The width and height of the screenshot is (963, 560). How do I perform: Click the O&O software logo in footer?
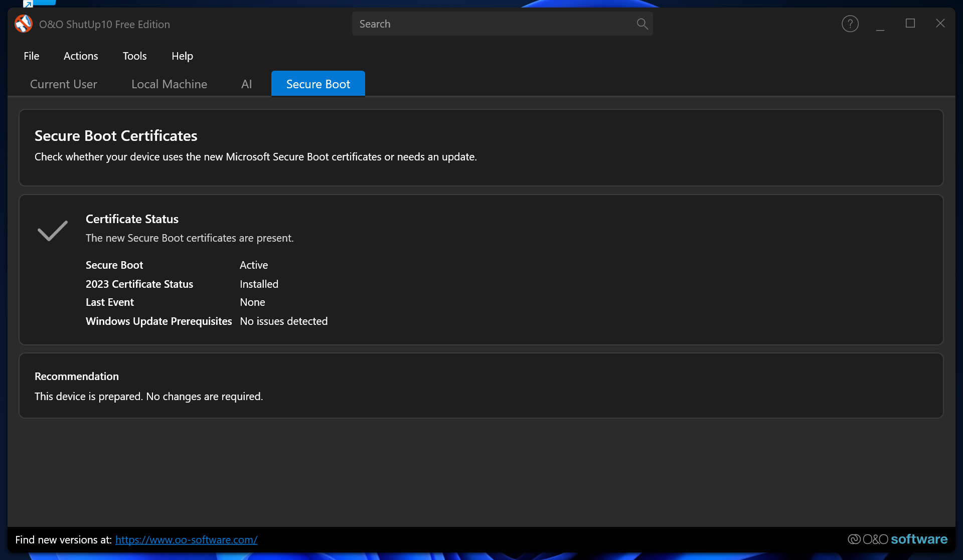coord(897,539)
